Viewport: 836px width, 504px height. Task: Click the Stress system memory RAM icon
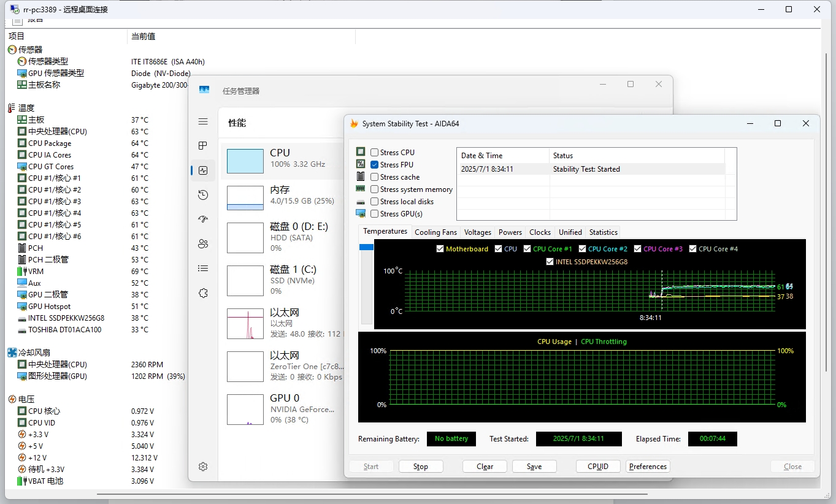[361, 189]
